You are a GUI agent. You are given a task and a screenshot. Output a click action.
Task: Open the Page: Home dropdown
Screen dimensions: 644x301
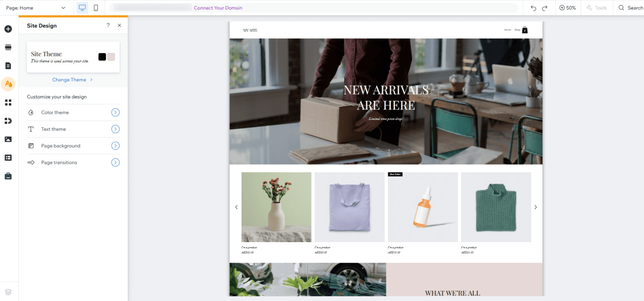[x=36, y=8]
